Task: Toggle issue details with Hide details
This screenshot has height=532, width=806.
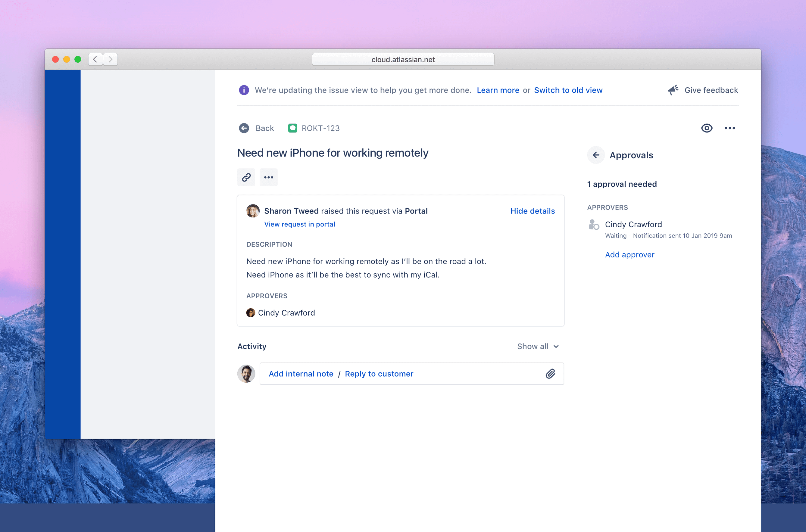Action: point(532,211)
